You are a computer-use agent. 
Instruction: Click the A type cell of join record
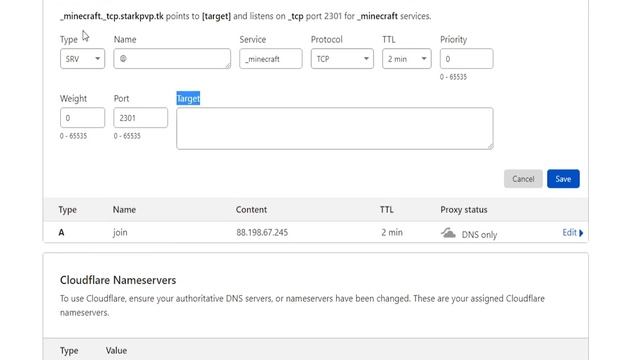61,233
